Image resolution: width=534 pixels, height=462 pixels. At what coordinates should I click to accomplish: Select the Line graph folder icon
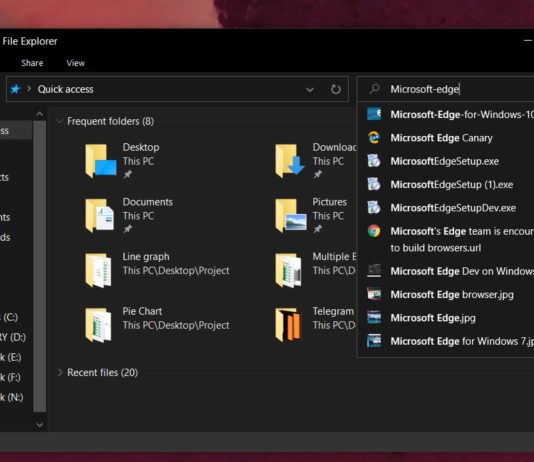pyautogui.click(x=98, y=270)
